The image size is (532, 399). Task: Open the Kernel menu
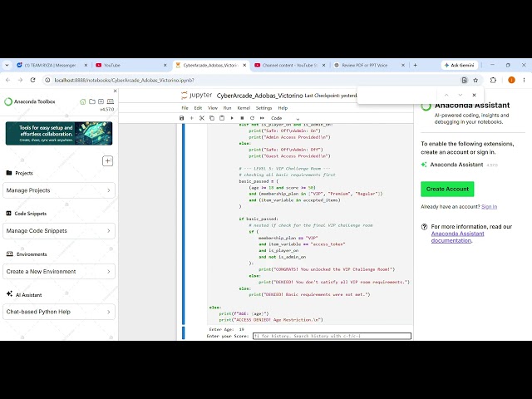[x=244, y=108]
